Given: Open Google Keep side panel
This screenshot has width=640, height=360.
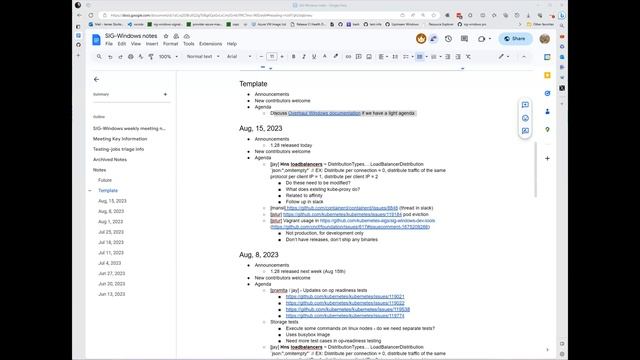Looking at the screenshot, I should tap(547, 75).
